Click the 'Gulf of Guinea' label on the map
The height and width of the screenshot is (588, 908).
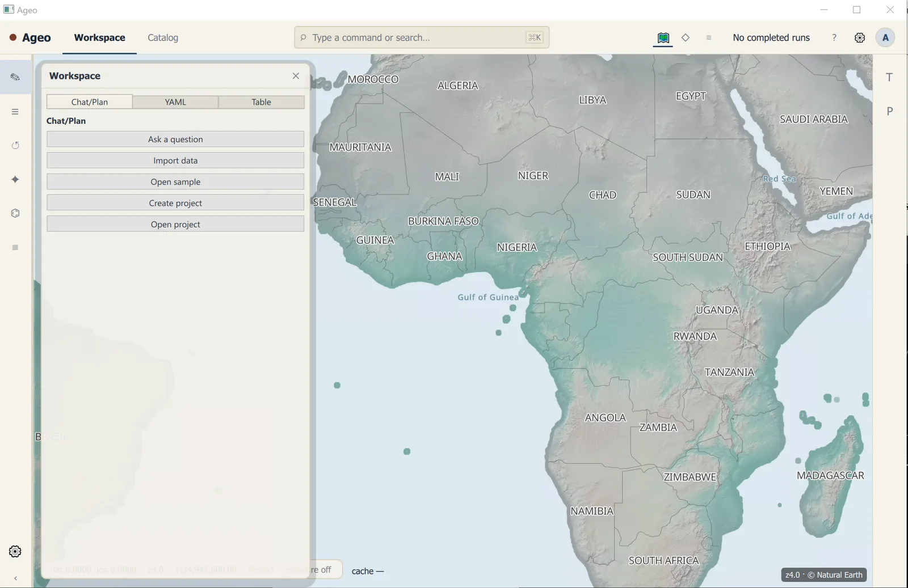pyautogui.click(x=488, y=297)
